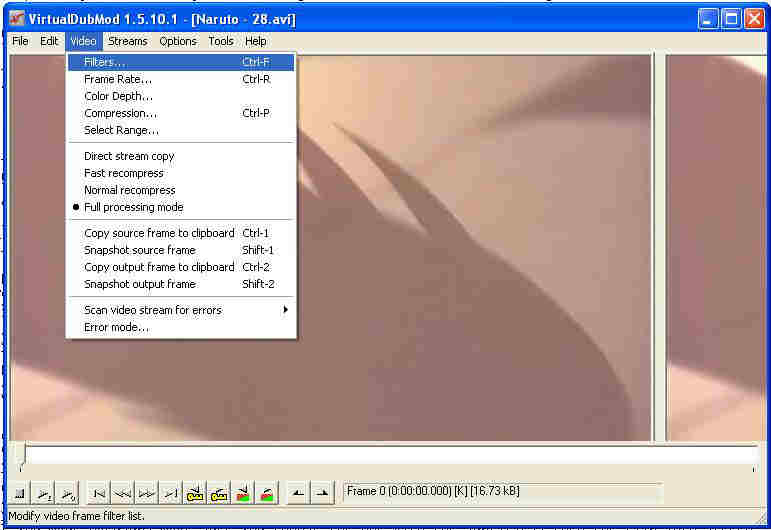The width and height of the screenshot is (771, 530).
Task: Set selection start mark-in button
Action: pyautogui.click(x=298, y=493)
